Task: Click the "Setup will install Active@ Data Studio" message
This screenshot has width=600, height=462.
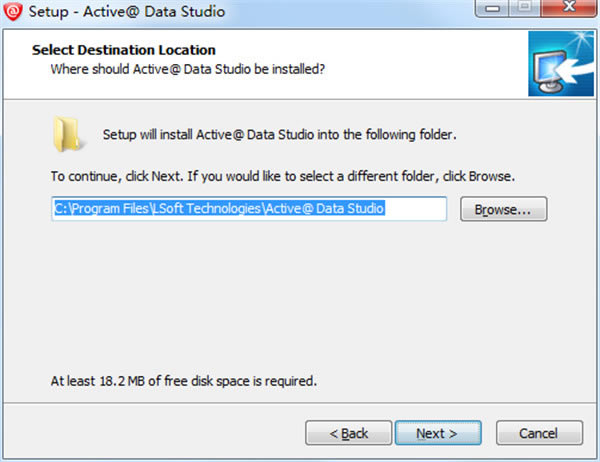Action: [x=281, y=135]
